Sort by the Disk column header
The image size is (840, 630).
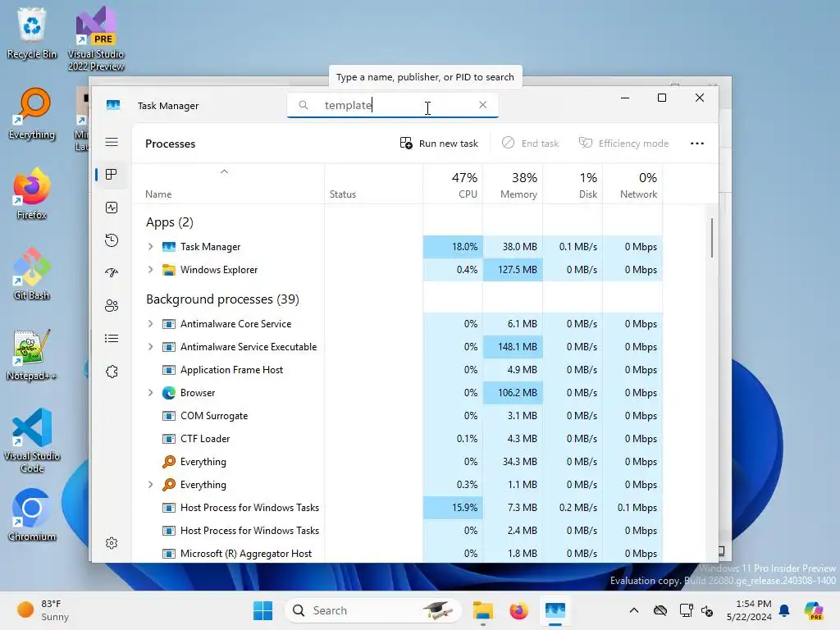573,184
